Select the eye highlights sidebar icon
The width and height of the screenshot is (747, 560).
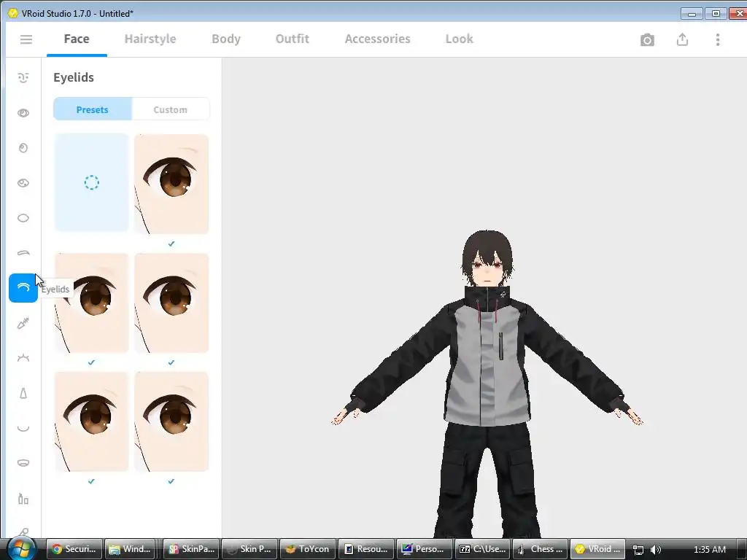pos(23,183)
